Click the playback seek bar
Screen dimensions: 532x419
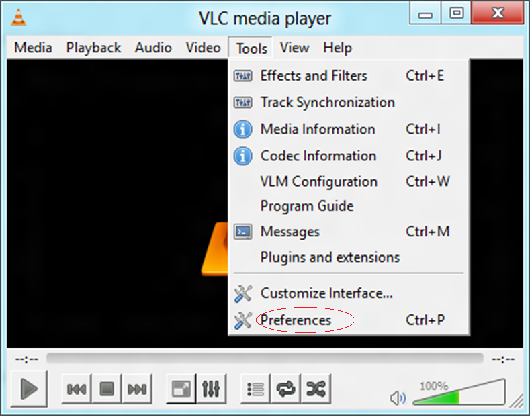(x=265, y=358)
